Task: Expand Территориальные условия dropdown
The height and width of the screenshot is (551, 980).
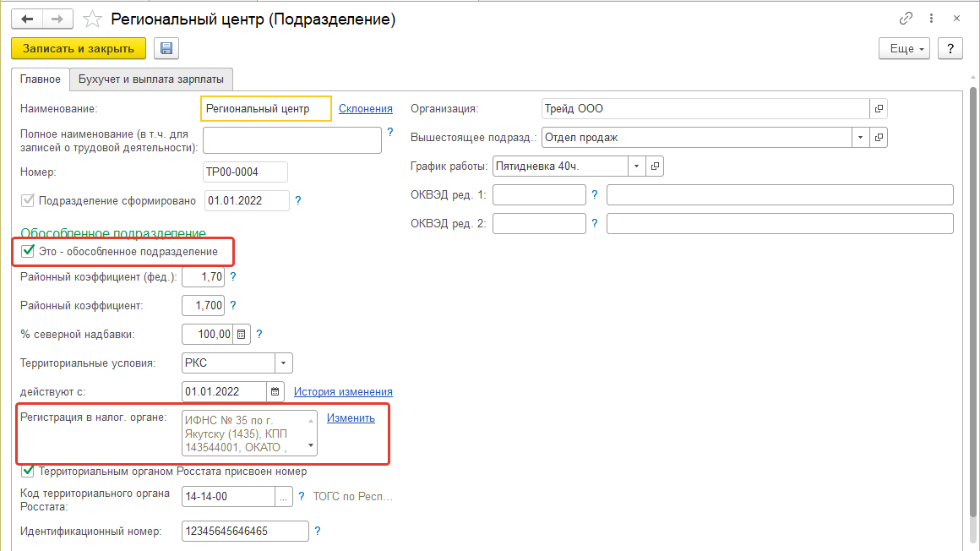Action: pyautogui.click(x=283, y=363)
